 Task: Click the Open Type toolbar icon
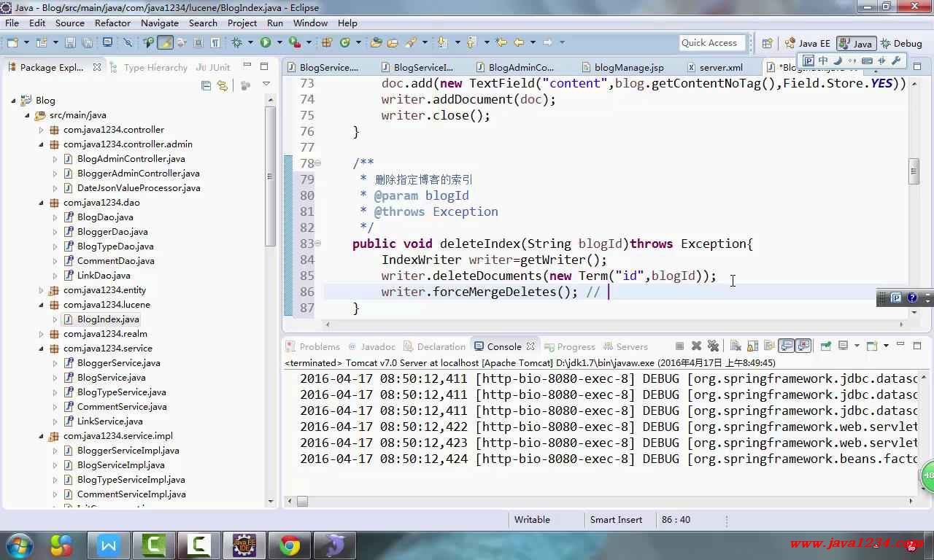pyautogui.click(x=376, y=42)
